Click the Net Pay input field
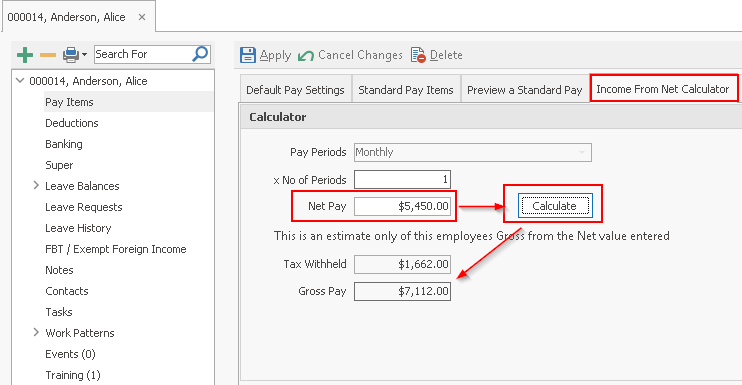This screenshot has height=385, width=742. 402,206
